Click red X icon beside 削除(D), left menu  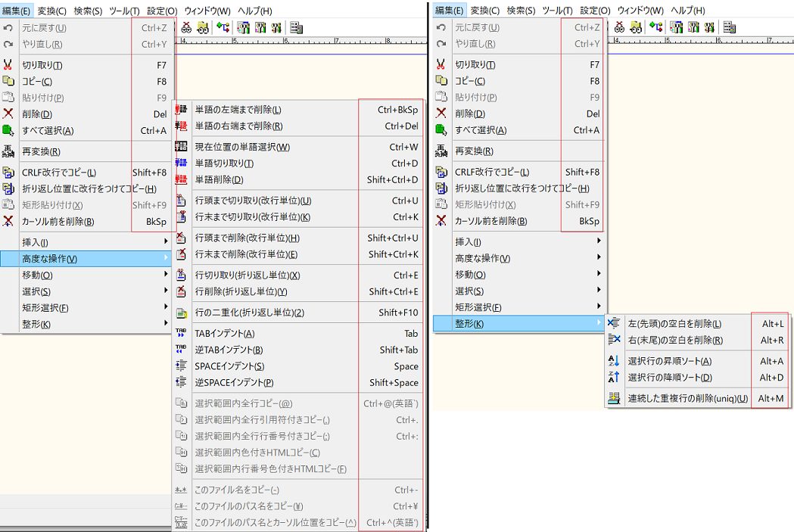click(8, 114)
